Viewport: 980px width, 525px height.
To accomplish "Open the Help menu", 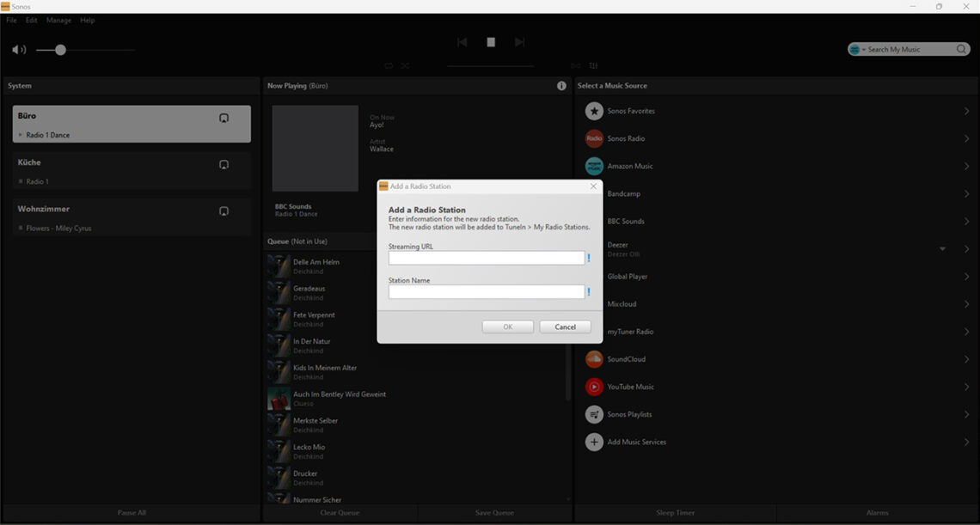I will [88, 20].
